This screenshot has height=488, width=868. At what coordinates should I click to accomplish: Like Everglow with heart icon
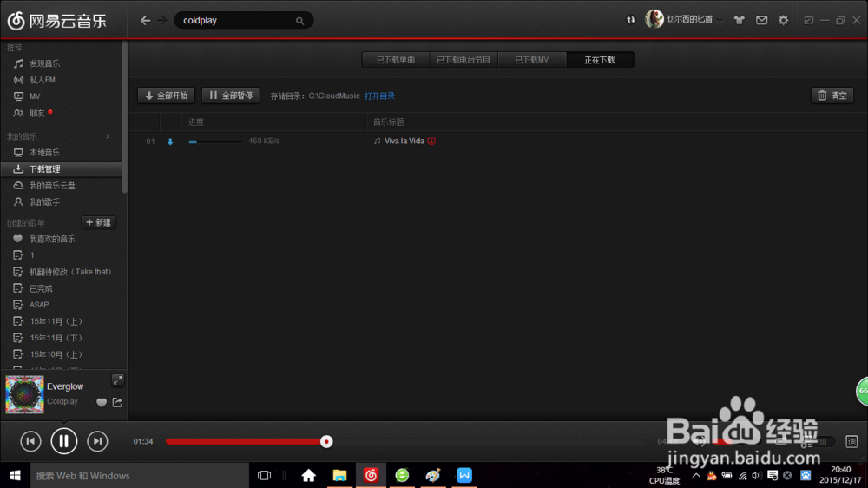[102, 403]
